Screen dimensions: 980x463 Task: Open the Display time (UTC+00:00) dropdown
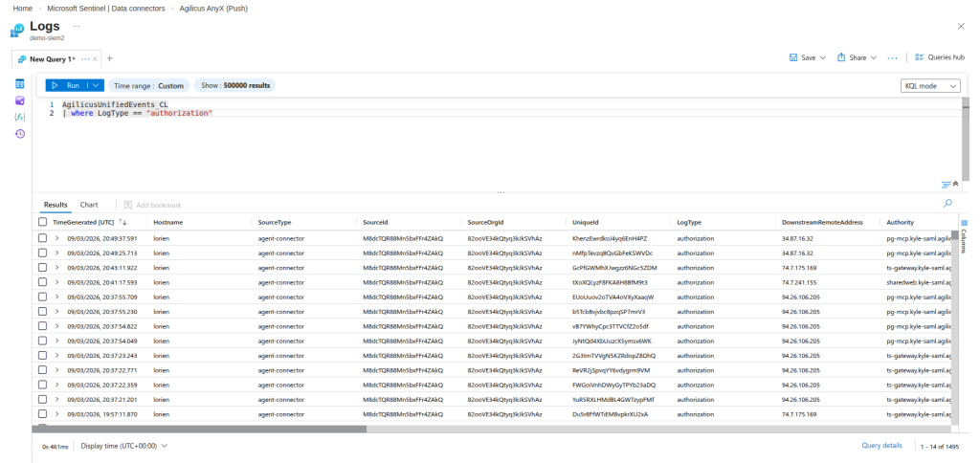pos(124,446)
